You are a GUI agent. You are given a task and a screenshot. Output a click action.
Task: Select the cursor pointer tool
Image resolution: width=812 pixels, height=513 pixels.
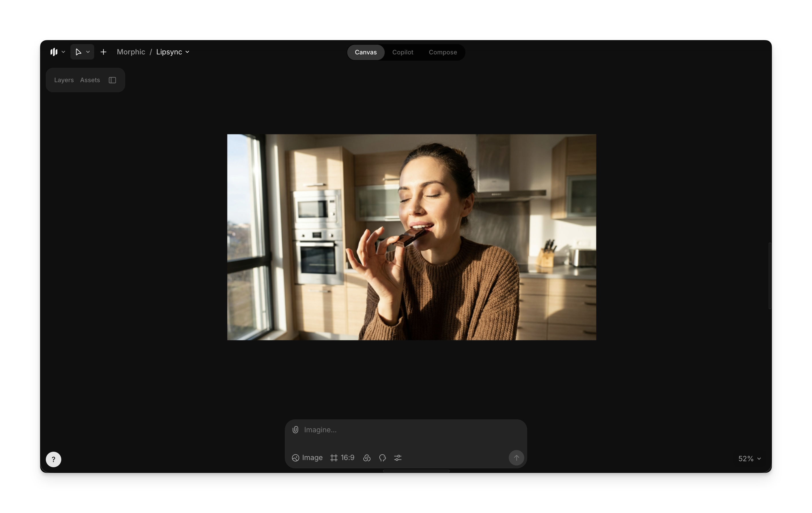tap(78, 52)
